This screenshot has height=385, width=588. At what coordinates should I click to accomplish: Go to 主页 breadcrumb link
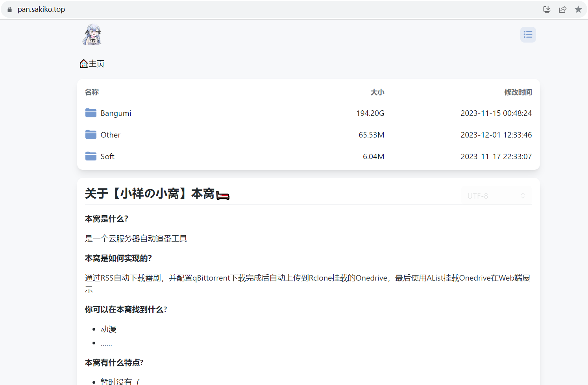tap(96, 64)
